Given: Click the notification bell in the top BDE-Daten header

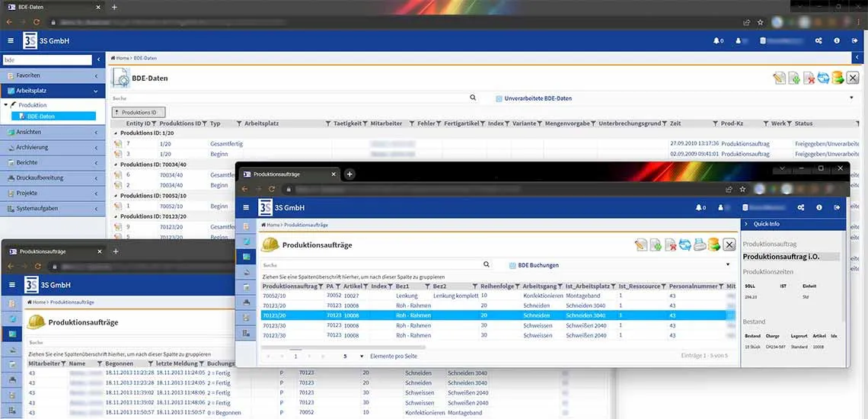Looking at the screenshot, I should tap(716, 40).
